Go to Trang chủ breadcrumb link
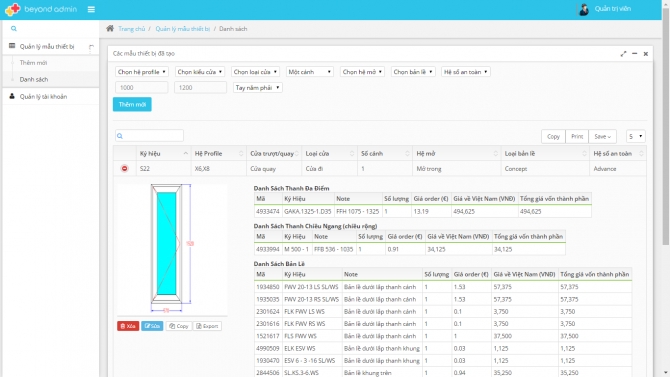This screenshot has width=670, height=377. click(131, 29)
